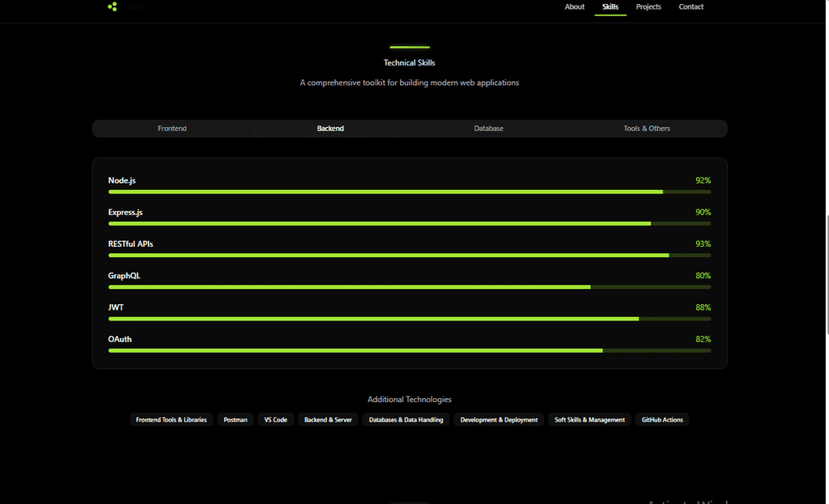Click the Development & Deployment tag

(499, 420)
